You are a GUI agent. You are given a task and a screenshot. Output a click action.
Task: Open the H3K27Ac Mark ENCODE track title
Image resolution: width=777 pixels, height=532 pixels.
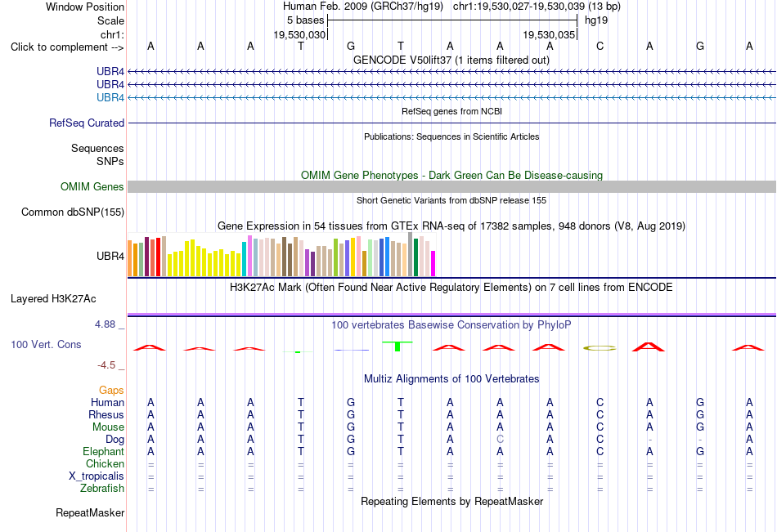pyautogui.click(x=451, y=288)
